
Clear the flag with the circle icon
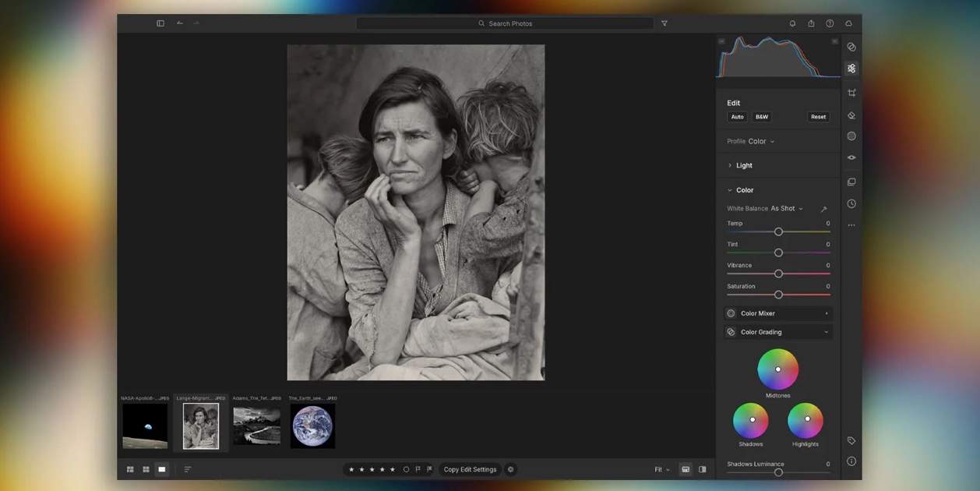406,469
